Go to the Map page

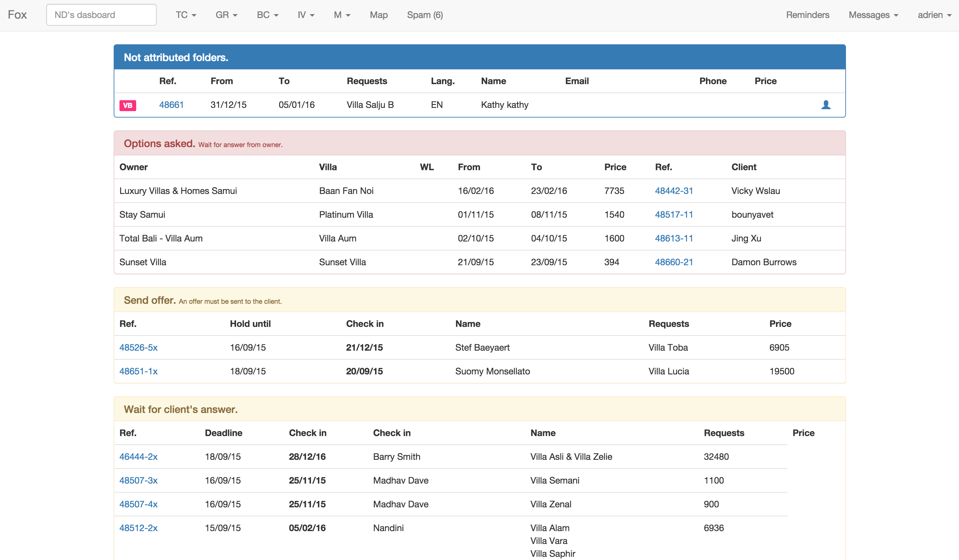[x=378, y=15]
